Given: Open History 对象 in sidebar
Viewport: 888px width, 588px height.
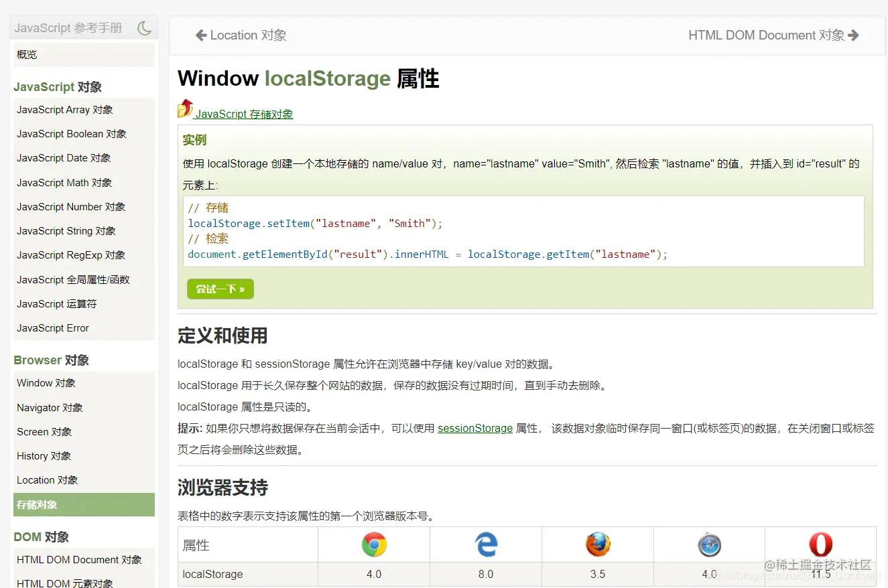Looking at the screenshot, I should (x=84, y=456).
